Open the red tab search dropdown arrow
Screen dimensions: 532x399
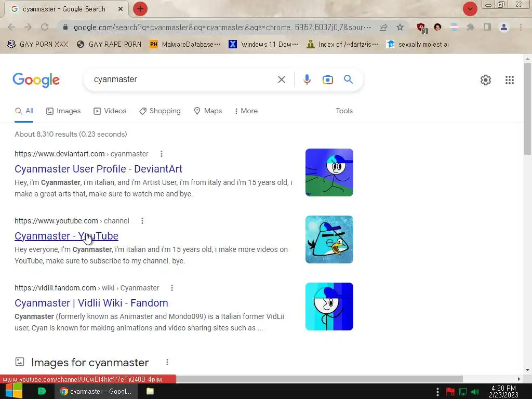[470, 9]
